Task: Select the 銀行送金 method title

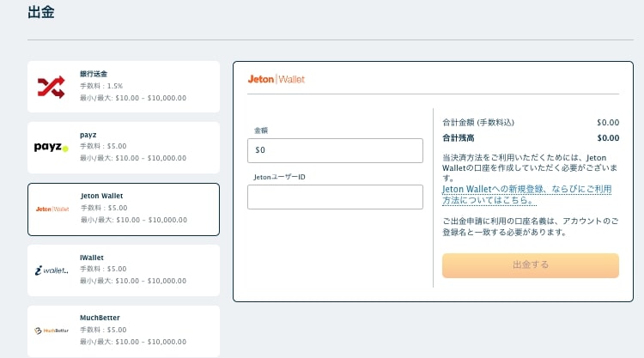Action: coord(94,74)
